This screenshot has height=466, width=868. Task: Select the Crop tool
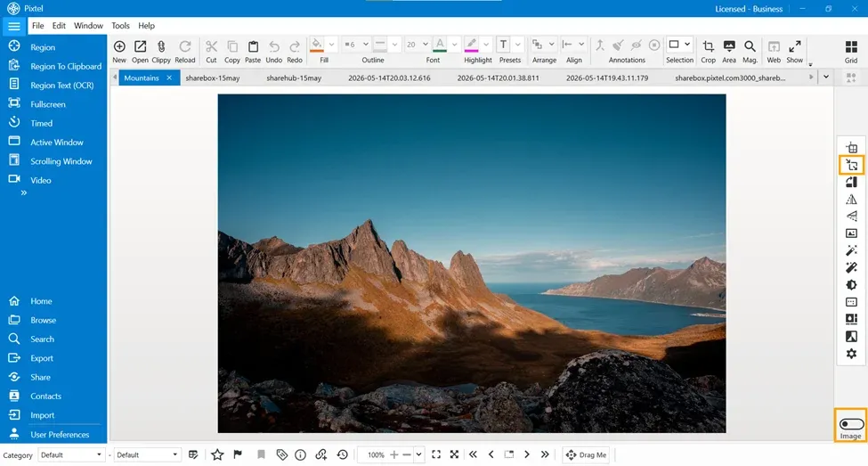(708, 46)
